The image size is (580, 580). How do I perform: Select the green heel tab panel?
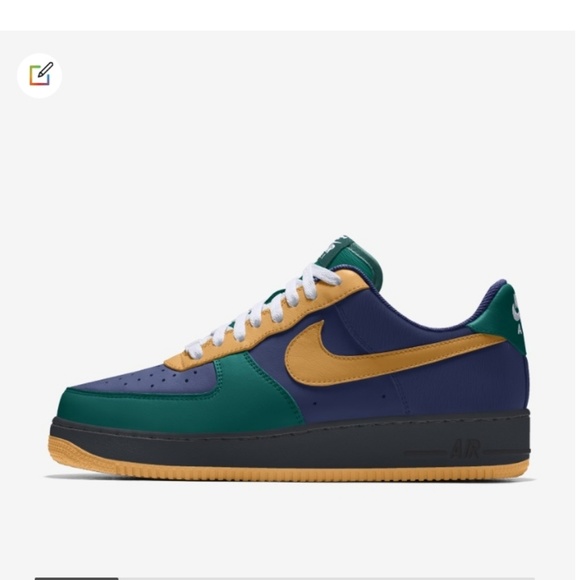tap(499, 318)
